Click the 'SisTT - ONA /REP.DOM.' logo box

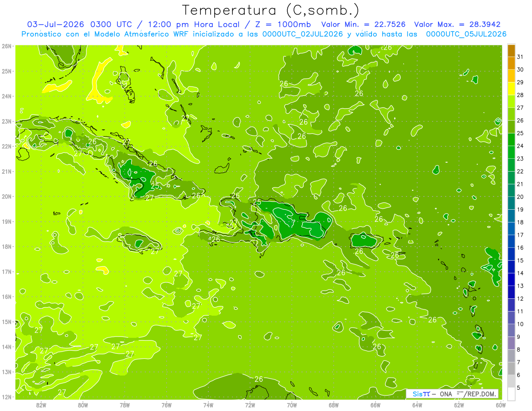tap(452, 394)
